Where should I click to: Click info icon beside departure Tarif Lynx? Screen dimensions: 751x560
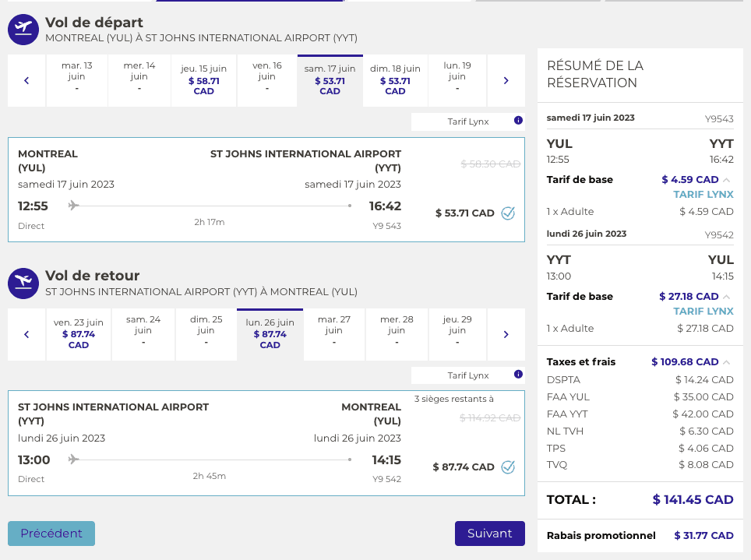tap(518, 121)
